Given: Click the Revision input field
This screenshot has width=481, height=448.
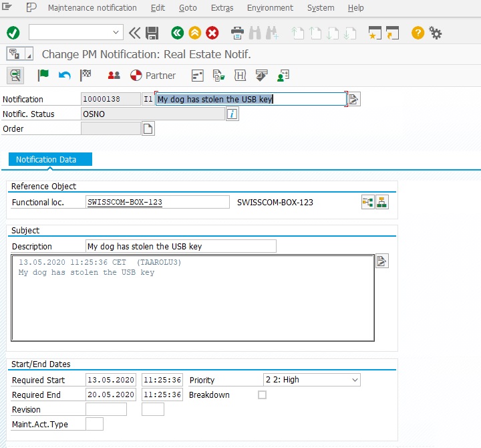Looking at the screenshot, I should pos(106,409).
